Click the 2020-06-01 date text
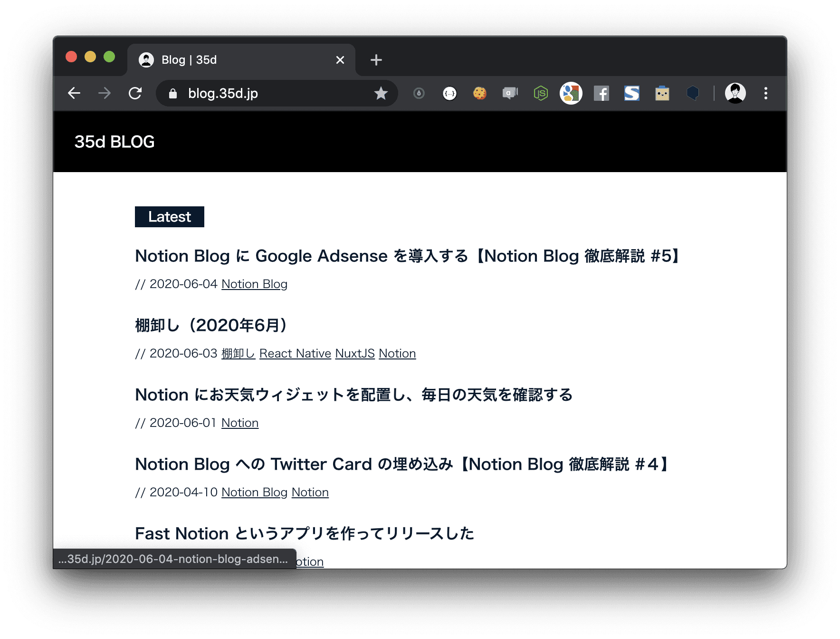This screenshot has height=639, width=840. coord(183,423)
